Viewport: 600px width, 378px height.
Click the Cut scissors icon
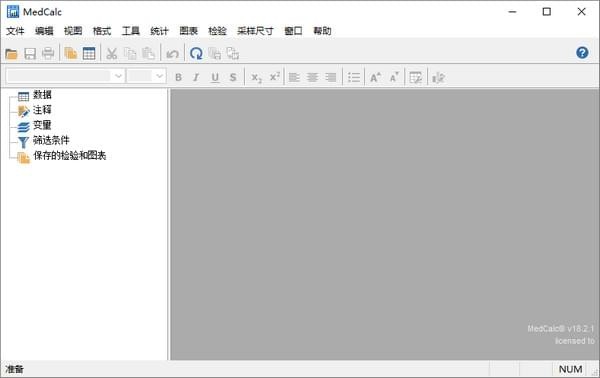pyautogui.click(x=111, y=54)
